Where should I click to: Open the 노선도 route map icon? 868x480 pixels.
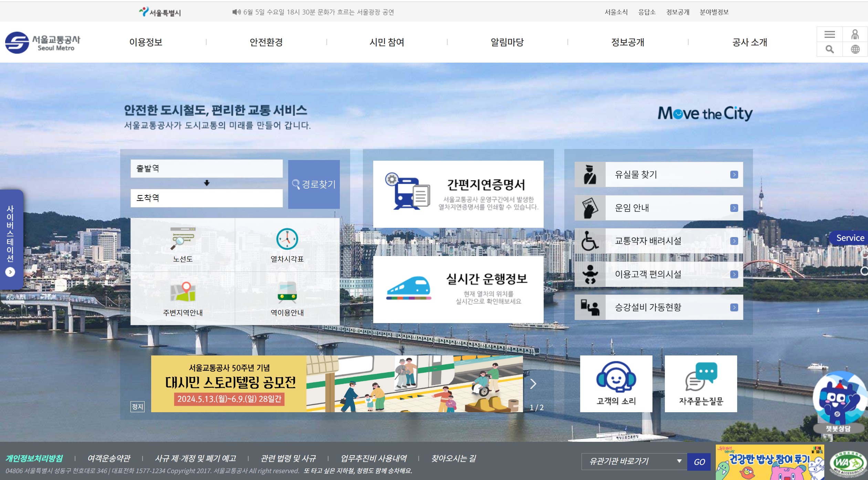pyautogui.click(x=182, y=239)
